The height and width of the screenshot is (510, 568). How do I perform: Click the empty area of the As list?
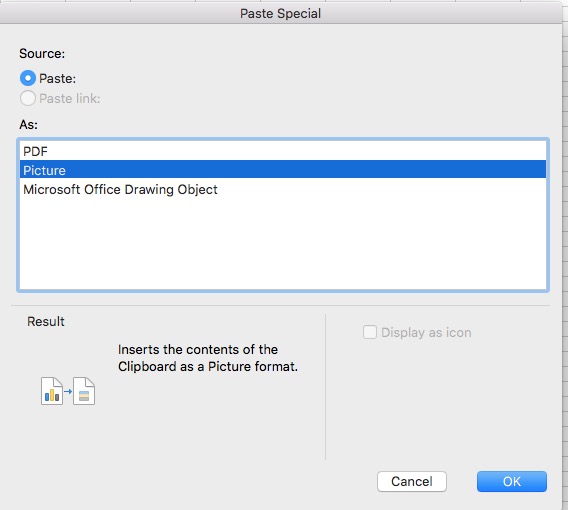click(x=283, y=243)
